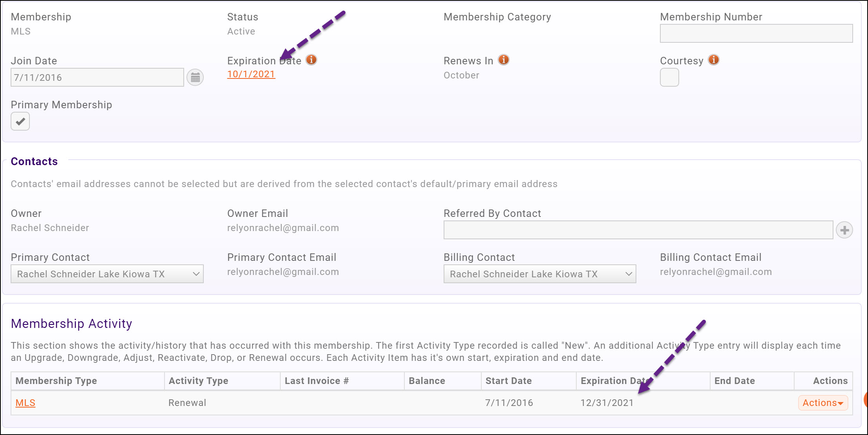
Task: Click the 10/1/2021 expiration date link
Action: pos(251,74)
